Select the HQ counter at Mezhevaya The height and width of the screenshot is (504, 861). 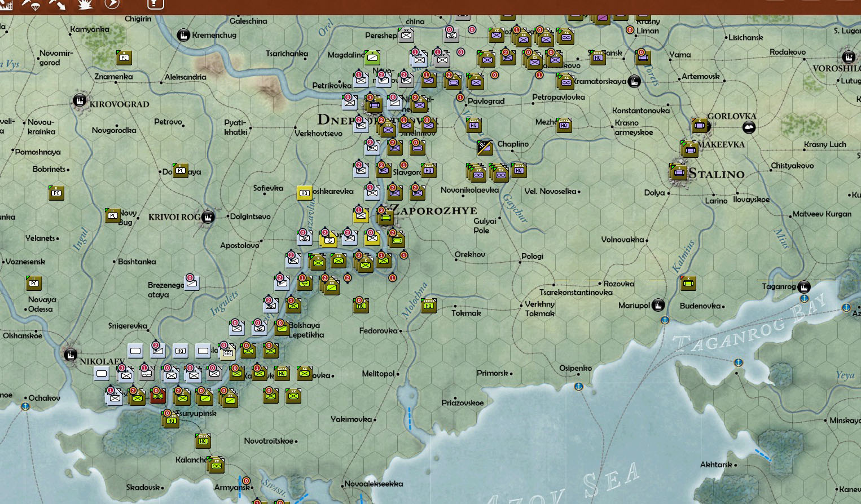pyautogui.click(x=564, y=125)
